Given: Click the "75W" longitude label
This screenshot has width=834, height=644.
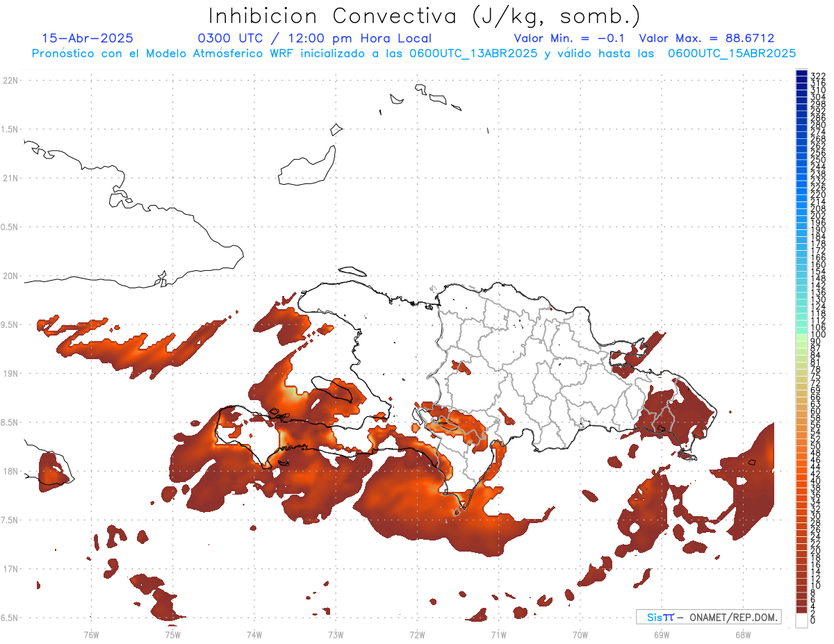Looking at the screenshot, I should click(x=172, y=634).
